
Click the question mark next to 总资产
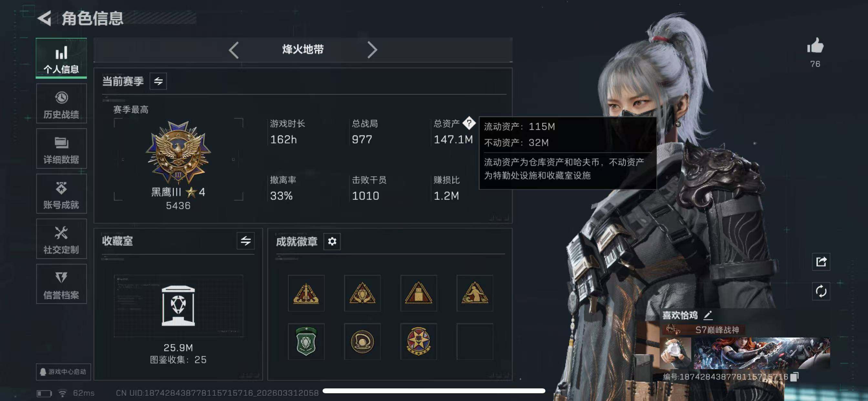pyautogui.click(x=469, y=123)
